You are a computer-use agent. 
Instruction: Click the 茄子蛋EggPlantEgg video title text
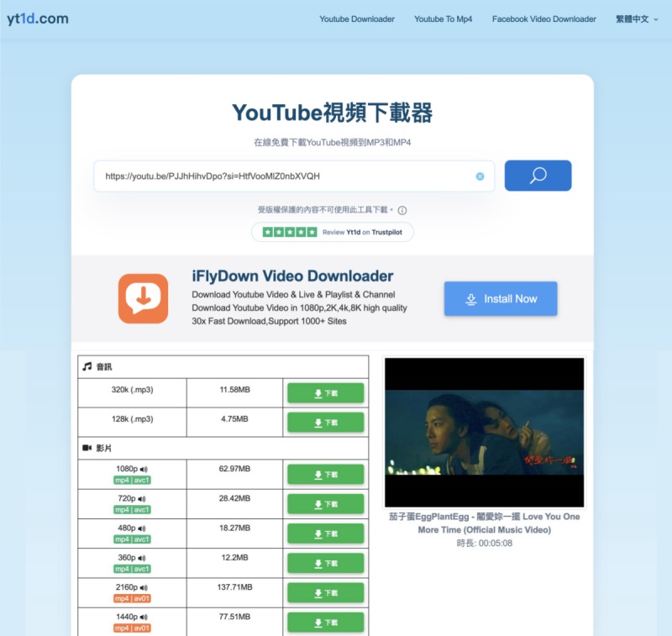coord(485,523)
